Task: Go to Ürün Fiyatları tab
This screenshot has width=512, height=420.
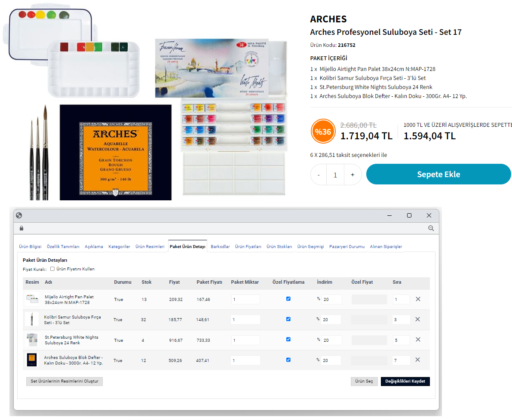Action: [x=248, y=247]
